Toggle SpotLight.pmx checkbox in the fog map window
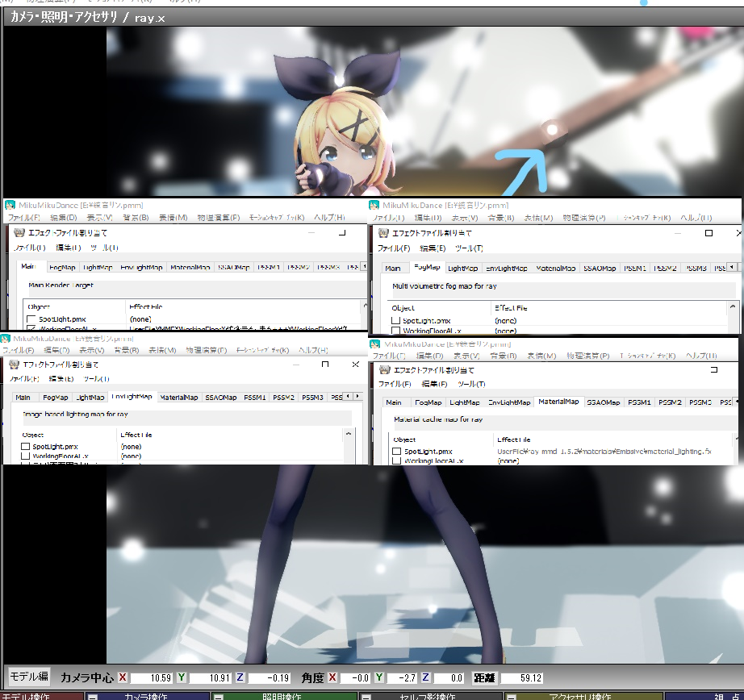Screen dimensions: 744x700 click(395, 321)
